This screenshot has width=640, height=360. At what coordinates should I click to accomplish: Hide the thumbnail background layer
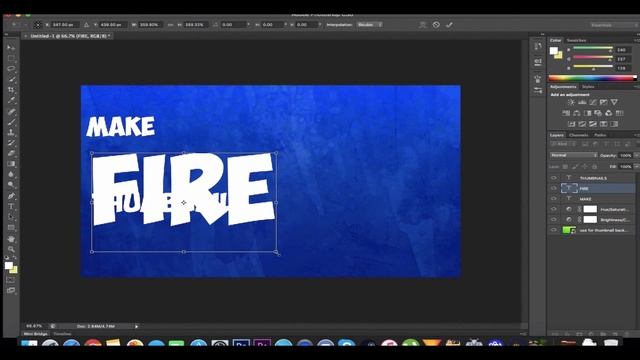(x=554, y=230)
